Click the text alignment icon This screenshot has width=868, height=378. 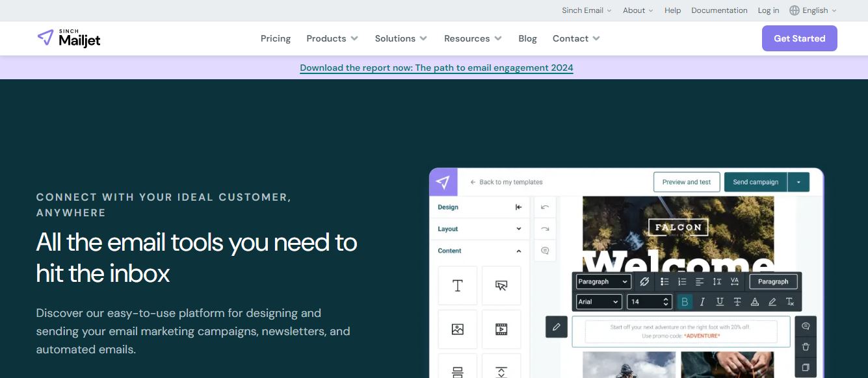700,281
